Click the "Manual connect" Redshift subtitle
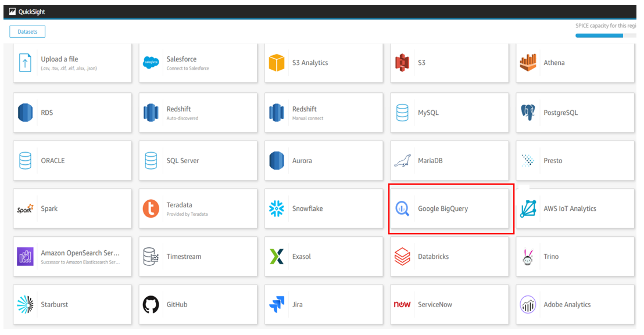Image resolution: width=644 pixels, height=335 pixels. (x=307, y=118)
